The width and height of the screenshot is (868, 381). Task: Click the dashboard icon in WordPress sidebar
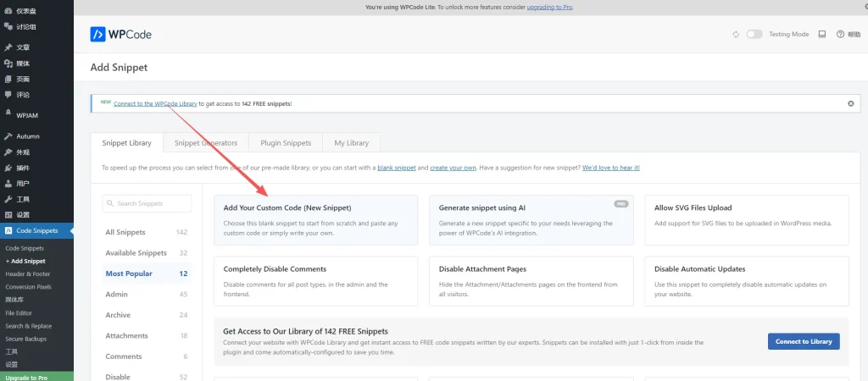pos(8,11)
